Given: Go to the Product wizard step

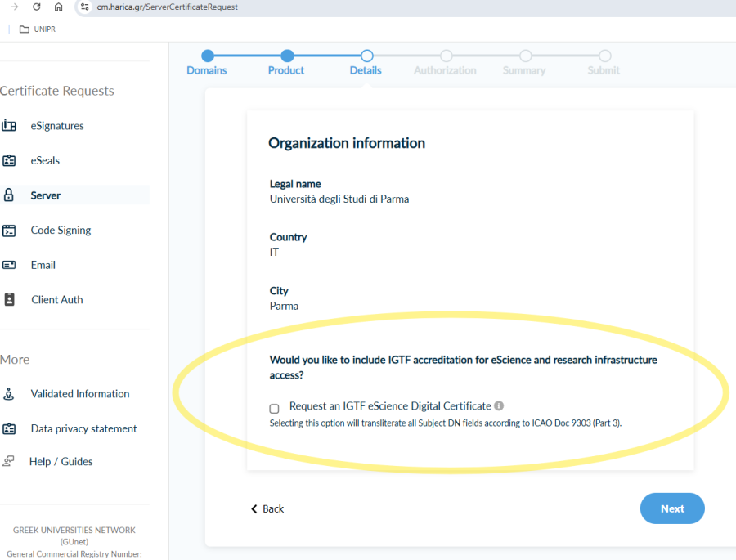Looking at the screenshot, I should [287, 56].
